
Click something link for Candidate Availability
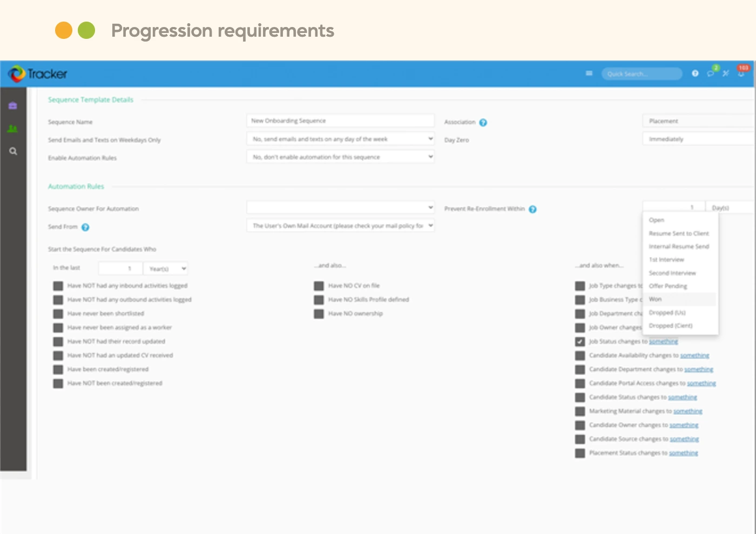click(x=694, y=356)
